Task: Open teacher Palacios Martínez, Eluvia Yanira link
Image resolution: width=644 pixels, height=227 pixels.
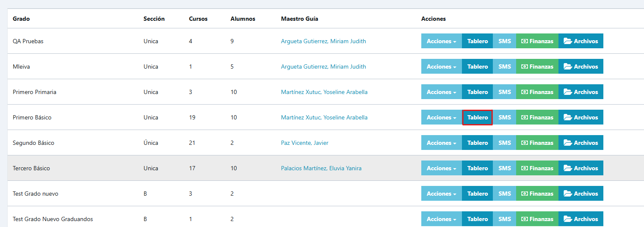Action: 321,168
